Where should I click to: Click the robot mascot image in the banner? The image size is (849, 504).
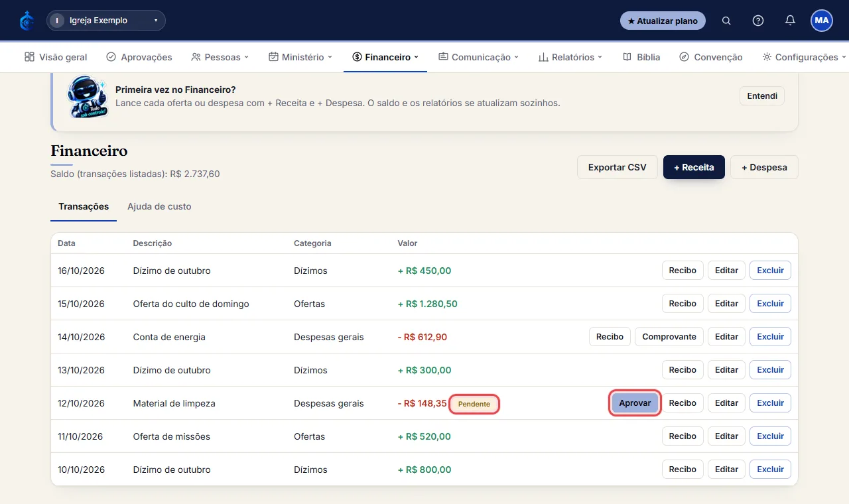[x=88, y=97]
